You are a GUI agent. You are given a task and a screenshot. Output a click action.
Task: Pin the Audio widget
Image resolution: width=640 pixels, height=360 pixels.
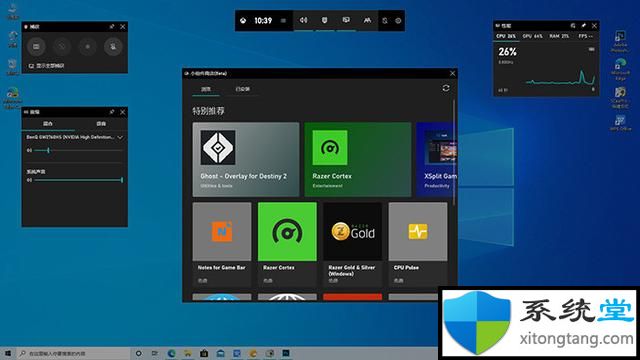[111, 112]
